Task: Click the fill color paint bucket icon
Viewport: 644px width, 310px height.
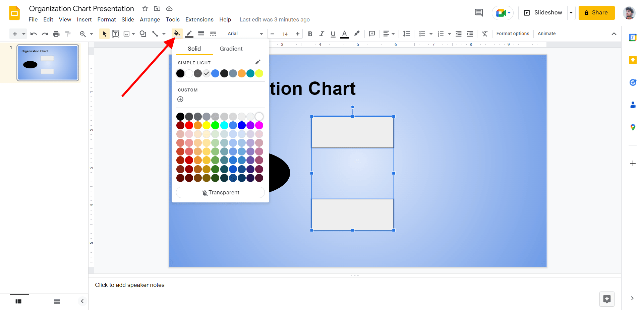Action: 177,34
